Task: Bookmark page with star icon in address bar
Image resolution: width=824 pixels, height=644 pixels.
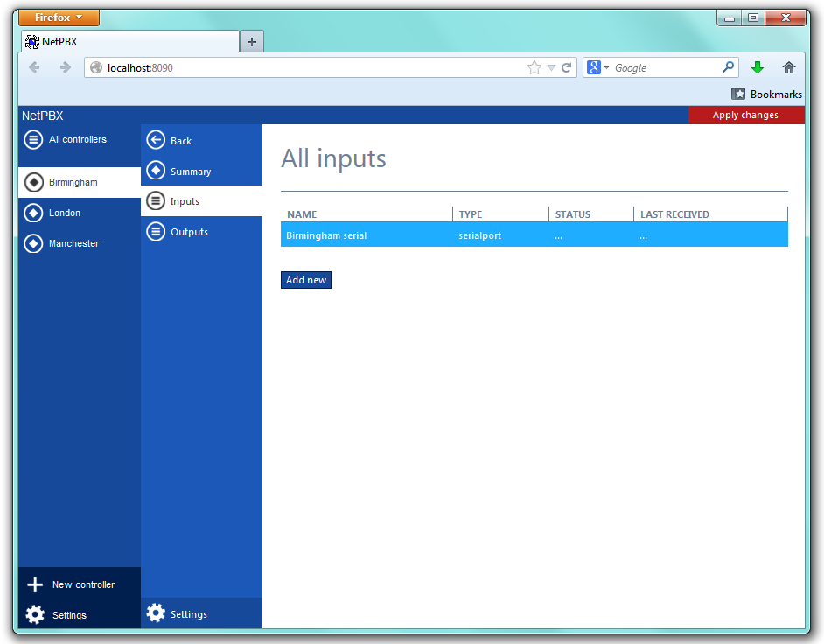Action: [534, 67]
